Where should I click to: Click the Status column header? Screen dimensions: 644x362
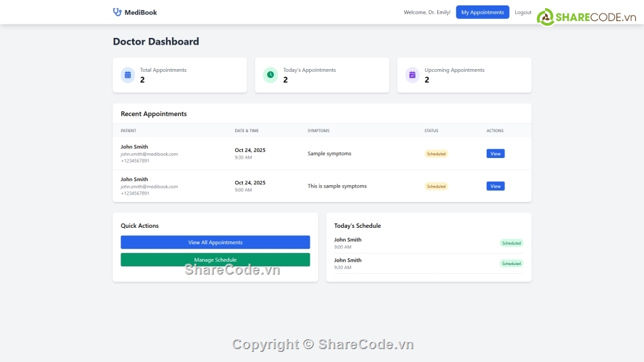431,131
